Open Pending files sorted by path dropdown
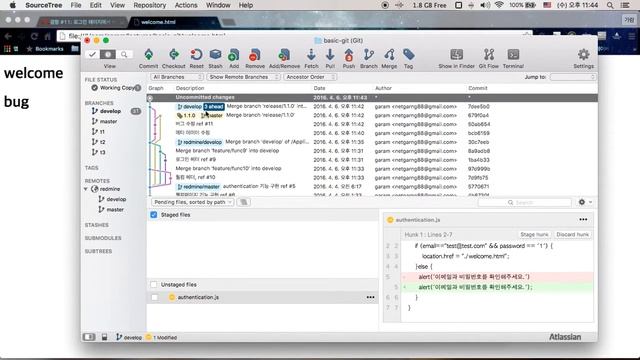Screen dimensions: 640x360 (192, 202)
